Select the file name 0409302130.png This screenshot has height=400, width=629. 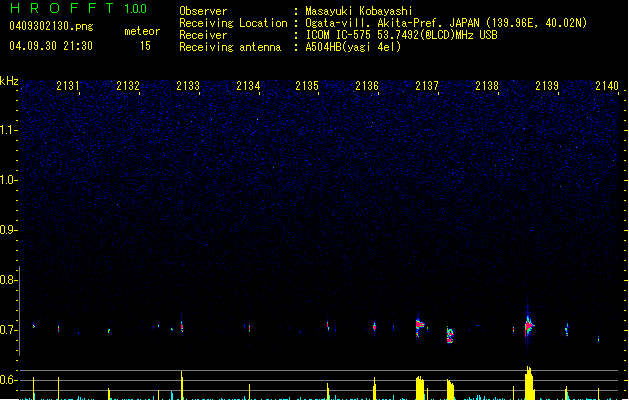pos(51,26)
